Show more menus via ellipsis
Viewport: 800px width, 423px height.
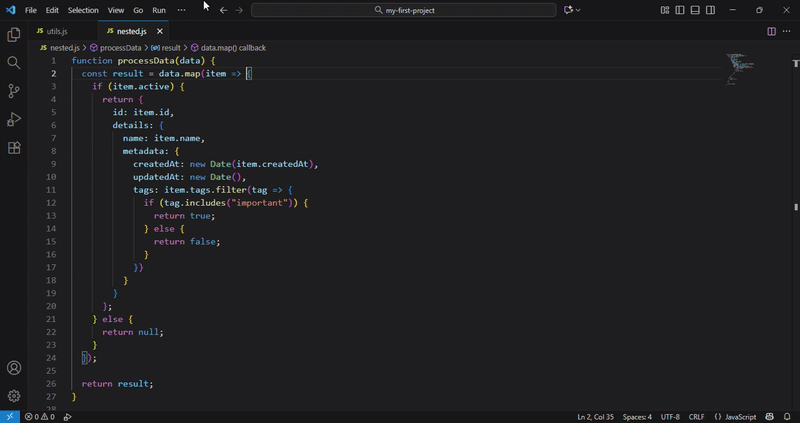coord(182,10)
